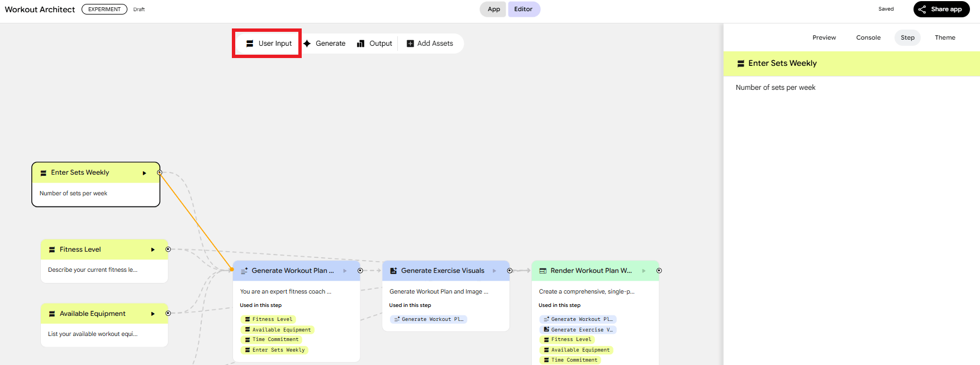Viewport: 980px width, 365px height.
Task: Select the Fitness Level node header
Action: [x=104, y=249]
